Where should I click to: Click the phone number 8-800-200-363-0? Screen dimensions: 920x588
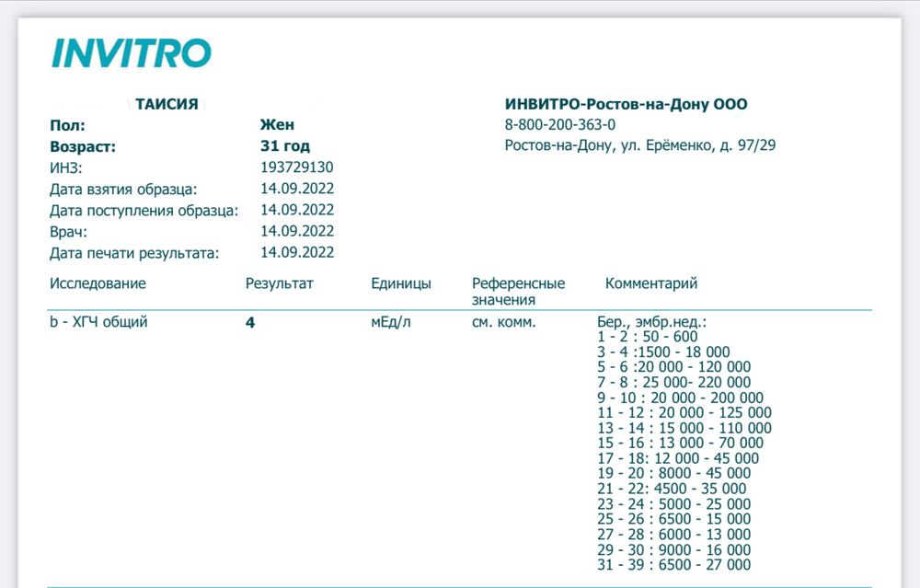tap(560, 125)
